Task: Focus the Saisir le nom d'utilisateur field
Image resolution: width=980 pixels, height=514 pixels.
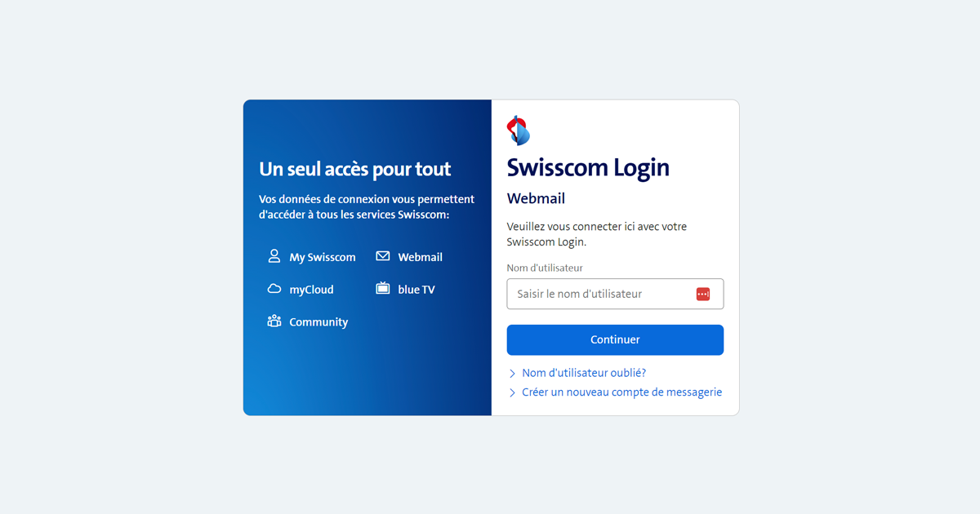Action: [615, 294]
